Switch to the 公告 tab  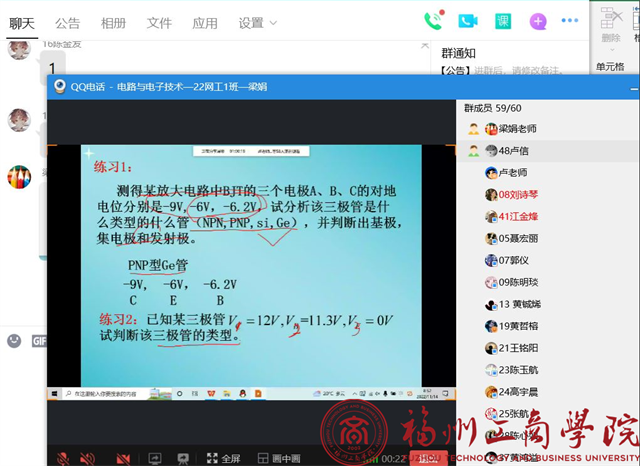pos(67,23)
